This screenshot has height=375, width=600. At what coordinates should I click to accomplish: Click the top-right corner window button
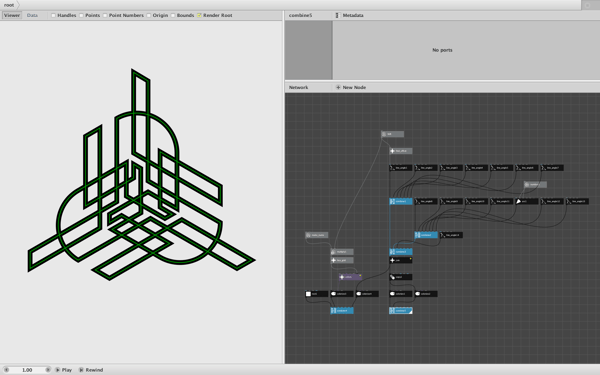[x=587, y=5]
